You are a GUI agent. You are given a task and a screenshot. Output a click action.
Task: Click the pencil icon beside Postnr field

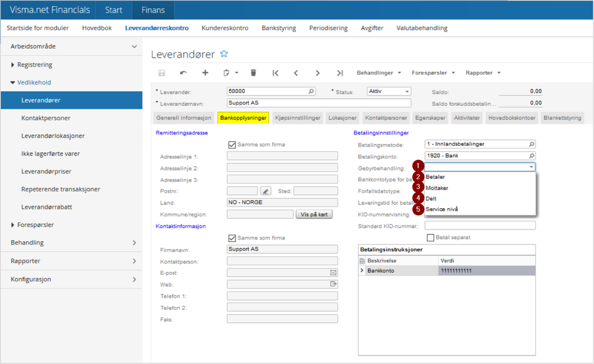[x=265, y=191]
